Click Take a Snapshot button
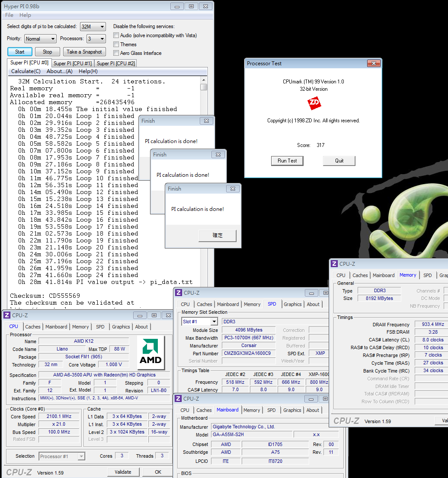The image size is (448, 478). click(84, 52)
